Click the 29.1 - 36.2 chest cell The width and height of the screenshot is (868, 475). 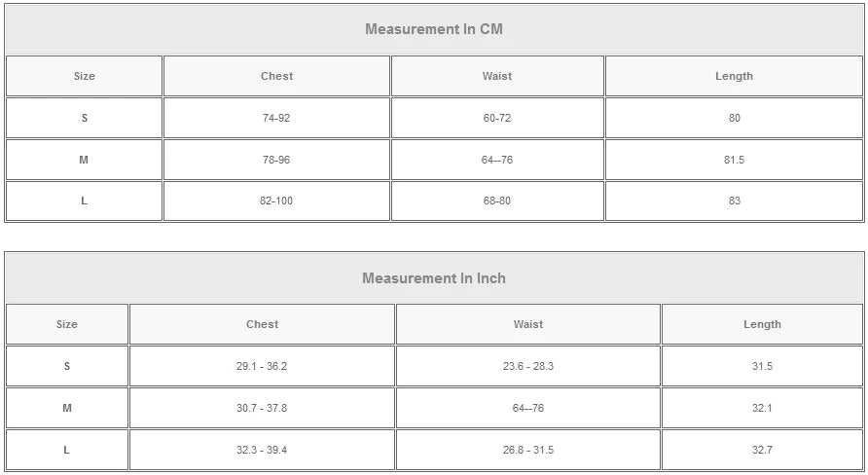tap(262, 366)
